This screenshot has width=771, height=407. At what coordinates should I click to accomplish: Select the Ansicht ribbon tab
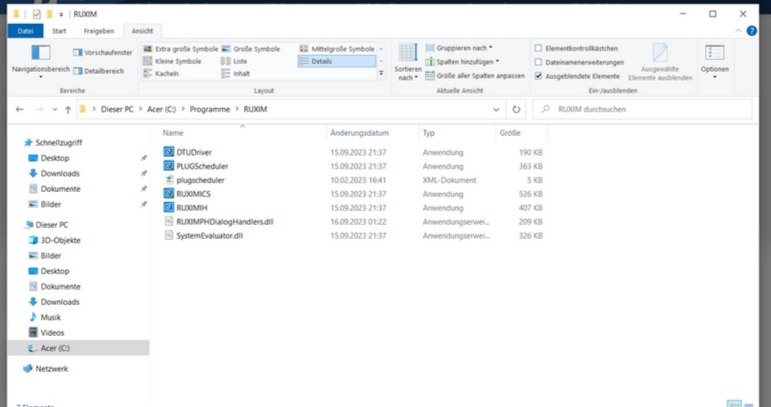click(x=142, y=31)
